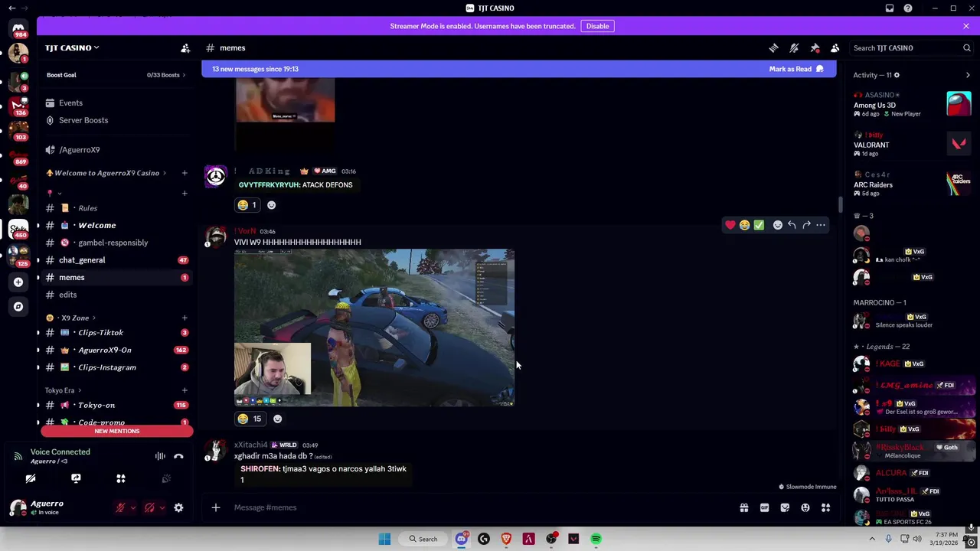Open audio output options dropdown

click(162, 507)
